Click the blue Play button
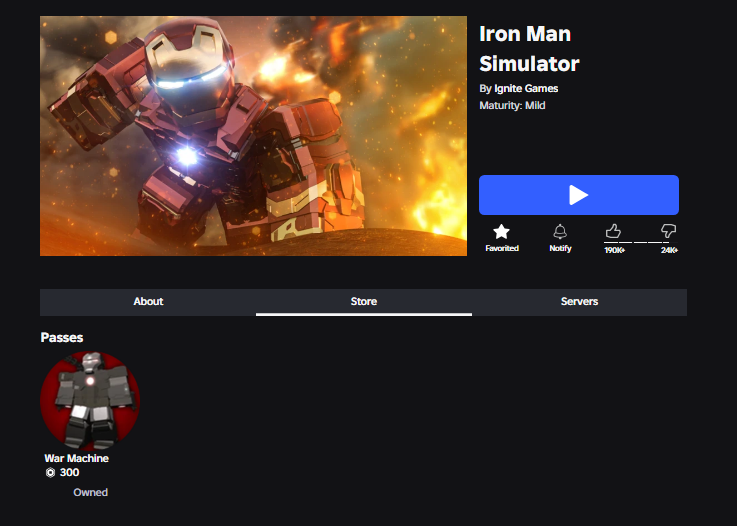The height and width of the screenshot is (526, 737). pyautogui.click(x=579, y=195)
